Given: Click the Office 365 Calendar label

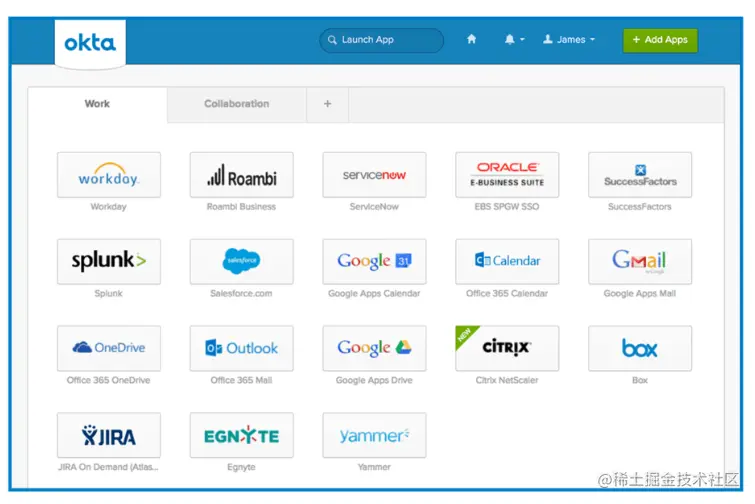Looking at the screenshot, I should pyautogui.click(x=507, y=293).
